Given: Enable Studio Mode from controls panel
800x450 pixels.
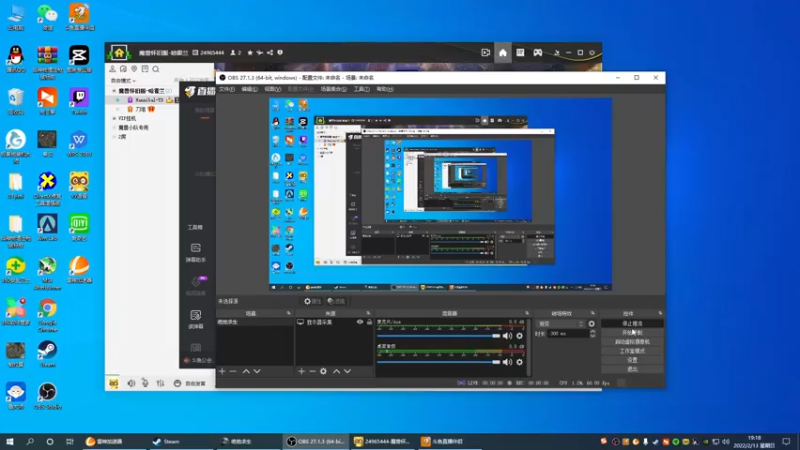Looking at the screenshot, I should pyautogui.click(x=632, y=351).
